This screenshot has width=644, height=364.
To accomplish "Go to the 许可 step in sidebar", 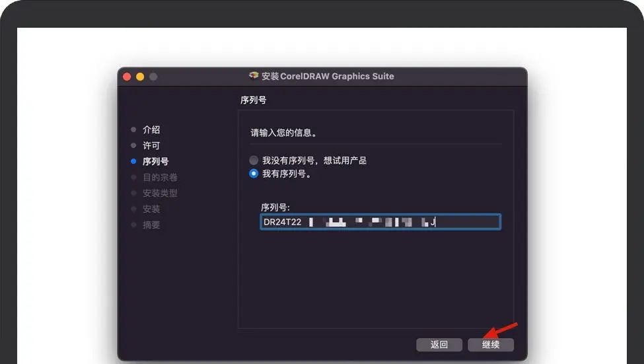I will [x=151, y=145].
